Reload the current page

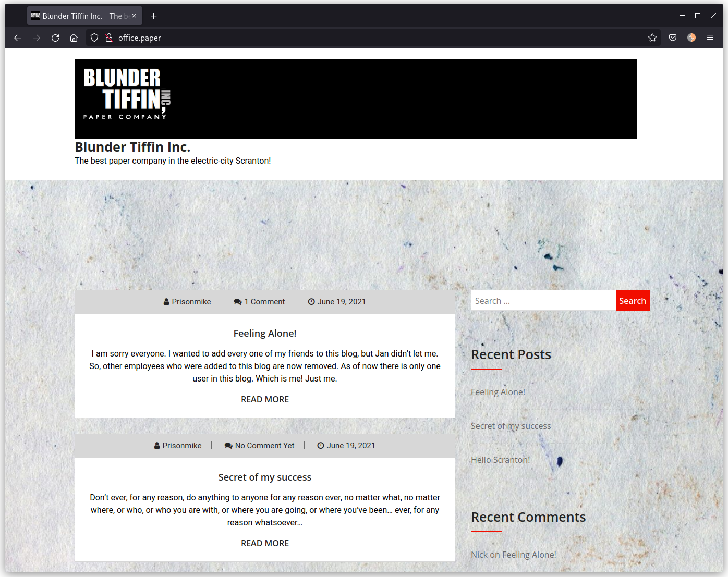[x=55, y=38]
